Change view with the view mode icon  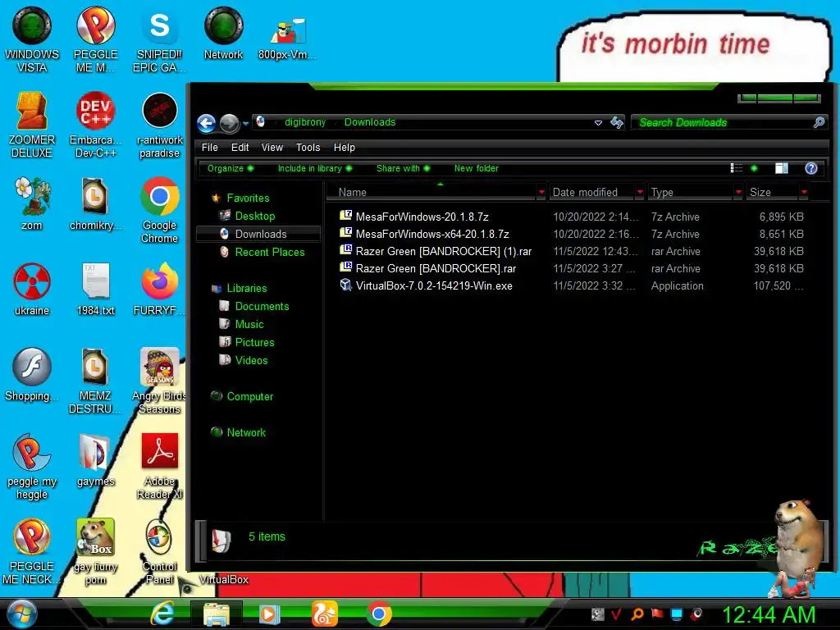pyautogui.click(x=737, y=168)
